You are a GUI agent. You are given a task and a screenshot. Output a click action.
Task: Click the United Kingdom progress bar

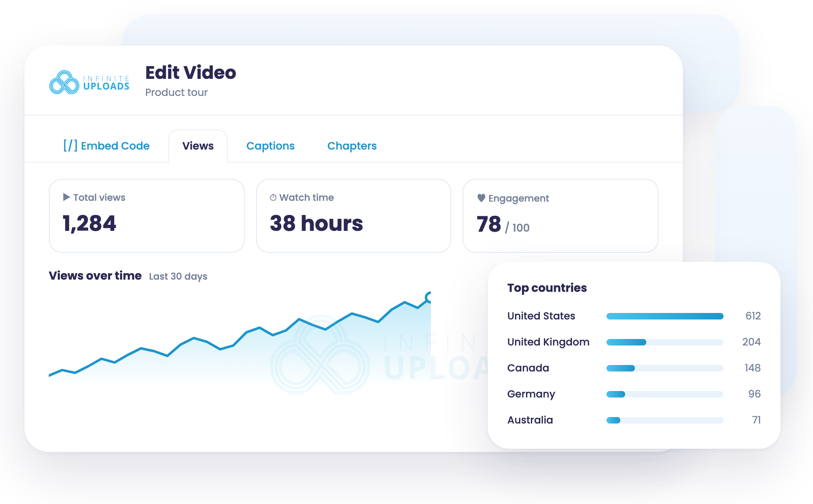click(x=665, y=342)
